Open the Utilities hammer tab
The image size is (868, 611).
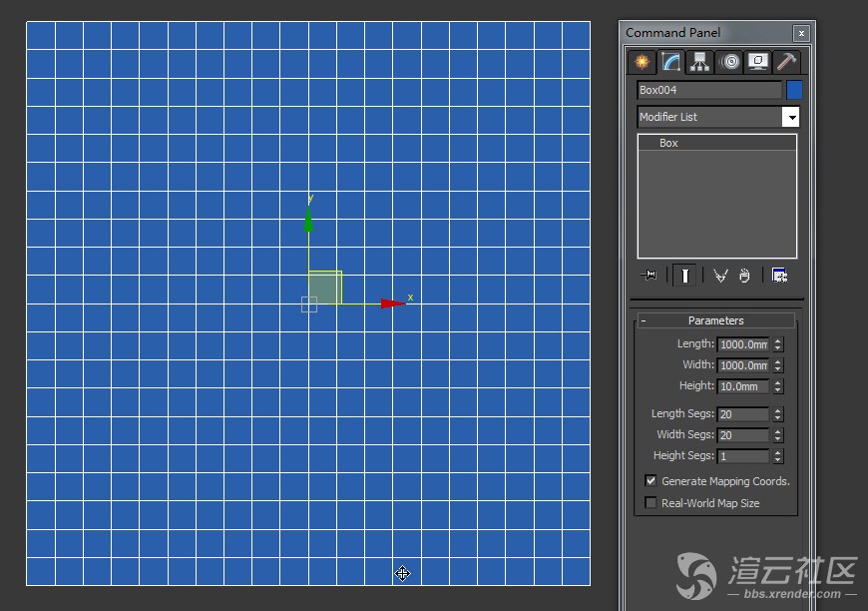tap(786, 62)
